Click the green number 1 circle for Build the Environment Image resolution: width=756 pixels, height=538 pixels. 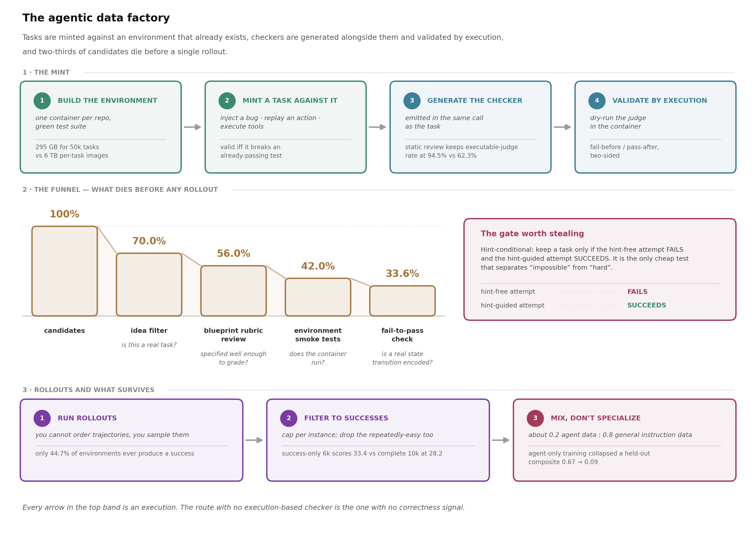tap(42, 101)
